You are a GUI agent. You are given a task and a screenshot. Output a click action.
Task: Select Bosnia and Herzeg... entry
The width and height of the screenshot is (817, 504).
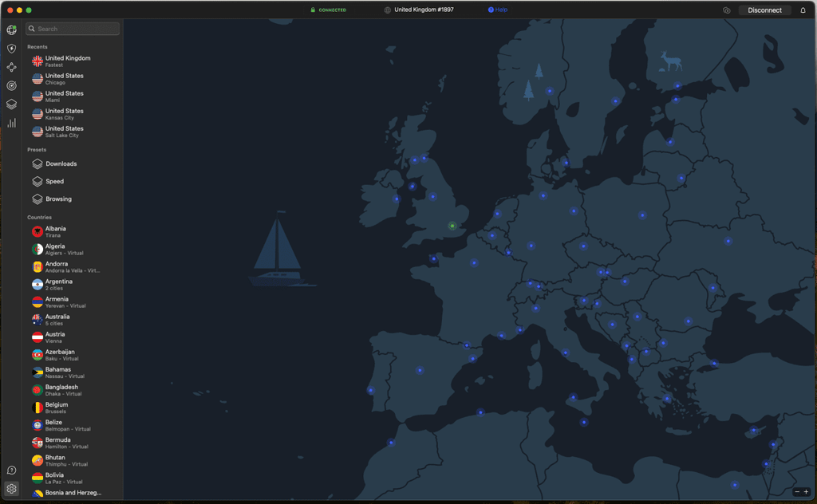73,493
